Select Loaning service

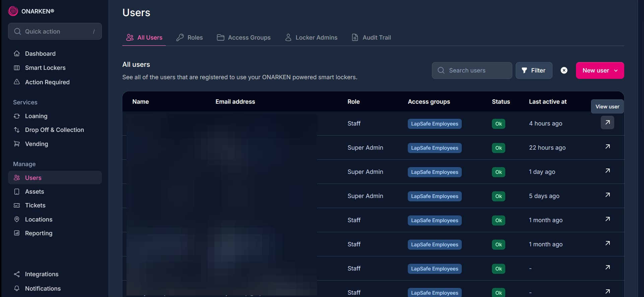point(36,116)
